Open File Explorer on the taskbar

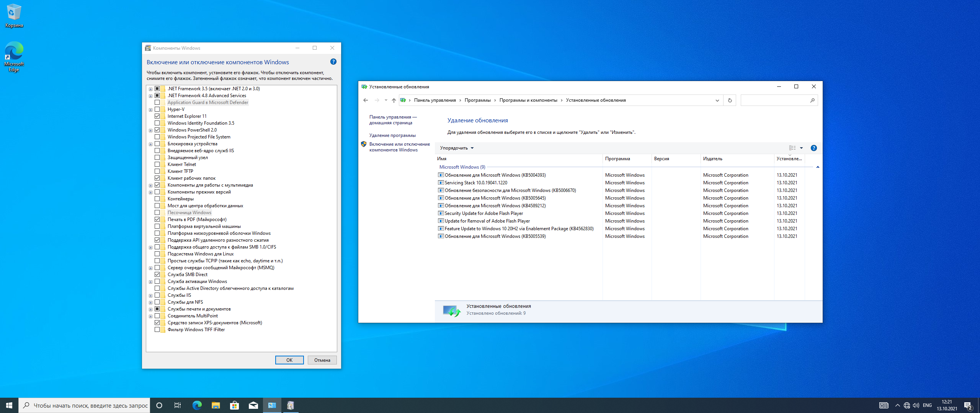pyautogui.click(x=216, y=405)
